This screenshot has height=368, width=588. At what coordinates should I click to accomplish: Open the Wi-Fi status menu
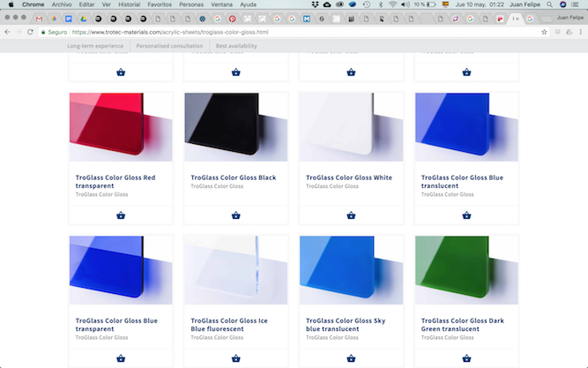392,4
